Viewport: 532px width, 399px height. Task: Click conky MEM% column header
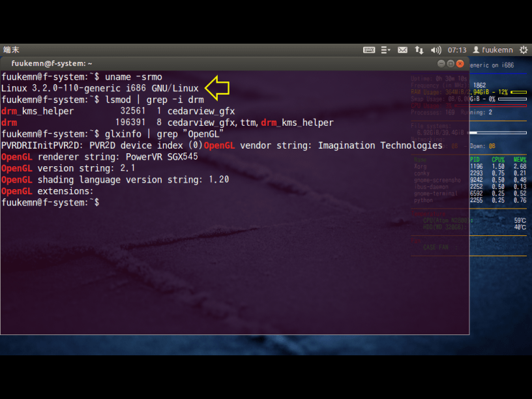pyautogui.click(x=520, y=160)
